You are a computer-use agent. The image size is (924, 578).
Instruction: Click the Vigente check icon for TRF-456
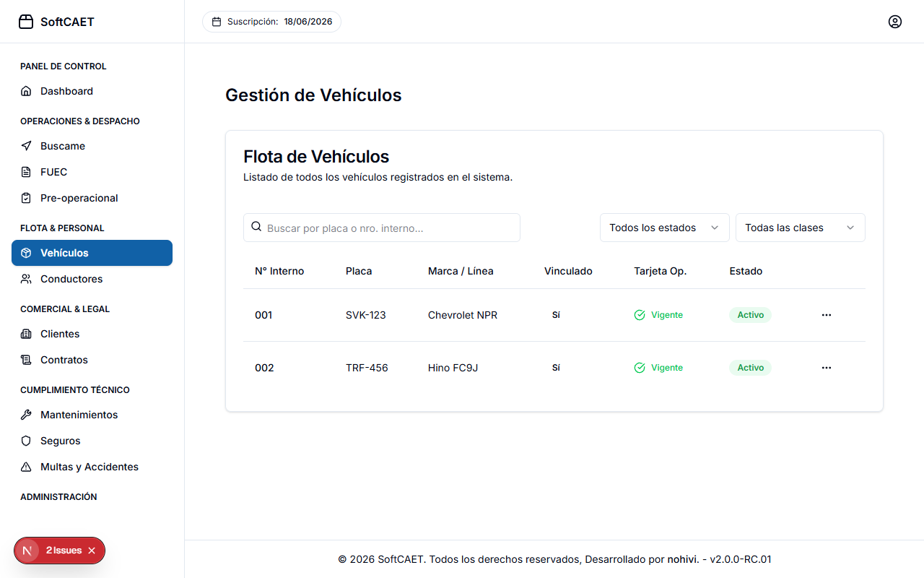click(640, 368)
